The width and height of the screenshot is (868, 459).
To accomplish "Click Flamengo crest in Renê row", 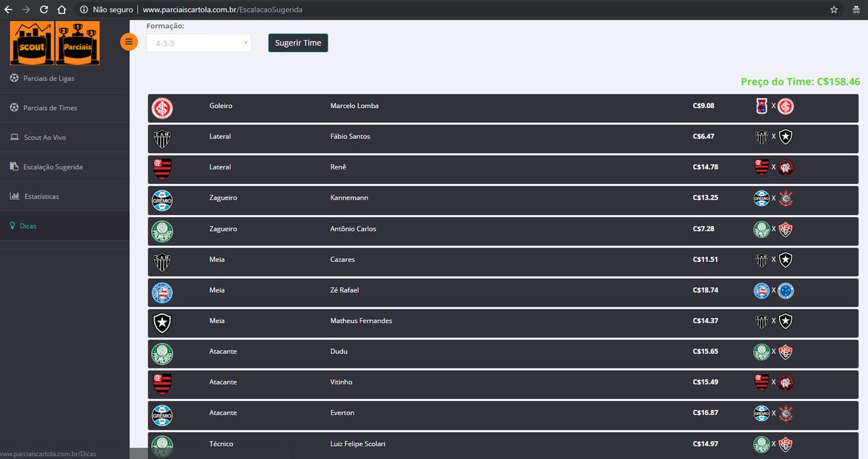I will pyautogui.click(x=162, y=169).
